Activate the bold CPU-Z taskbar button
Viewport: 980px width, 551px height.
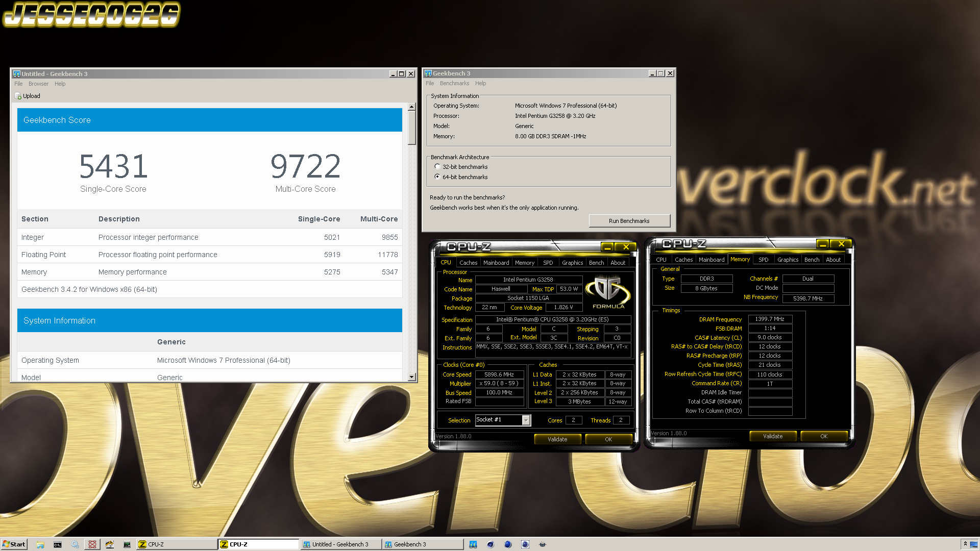pyautogui.click(x=259, y=544)
